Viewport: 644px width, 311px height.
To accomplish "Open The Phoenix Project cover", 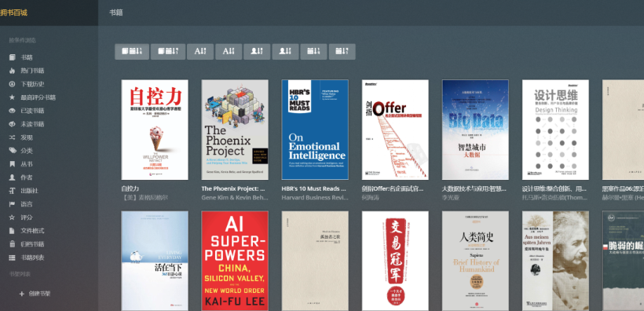I will click(235, 130).
